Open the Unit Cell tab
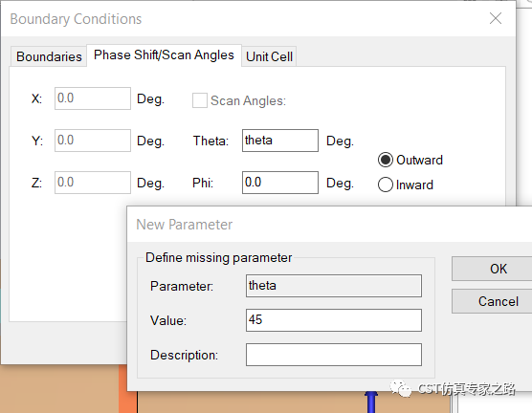Viewport: 532px width, 413px height. 270,56
